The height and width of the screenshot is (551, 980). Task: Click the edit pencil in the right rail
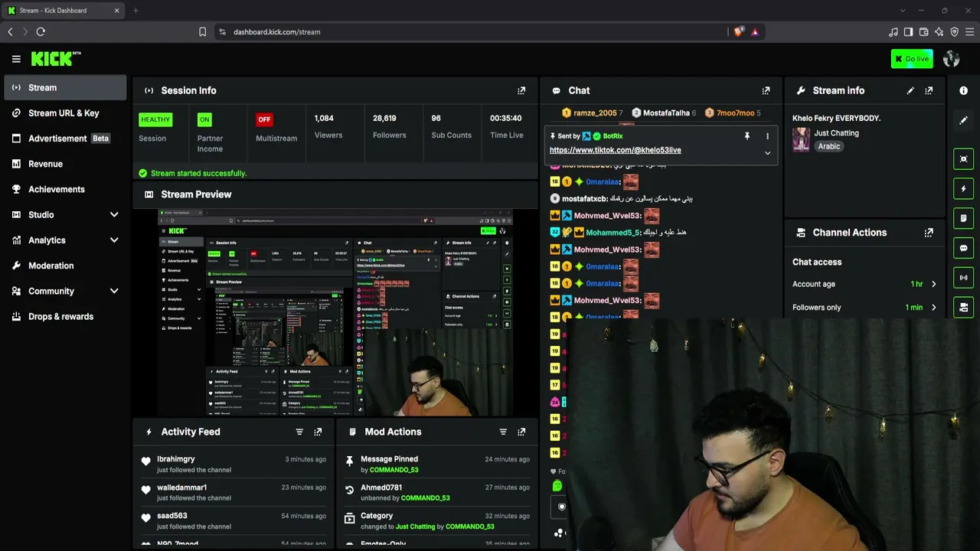click(x=964, y=120)
